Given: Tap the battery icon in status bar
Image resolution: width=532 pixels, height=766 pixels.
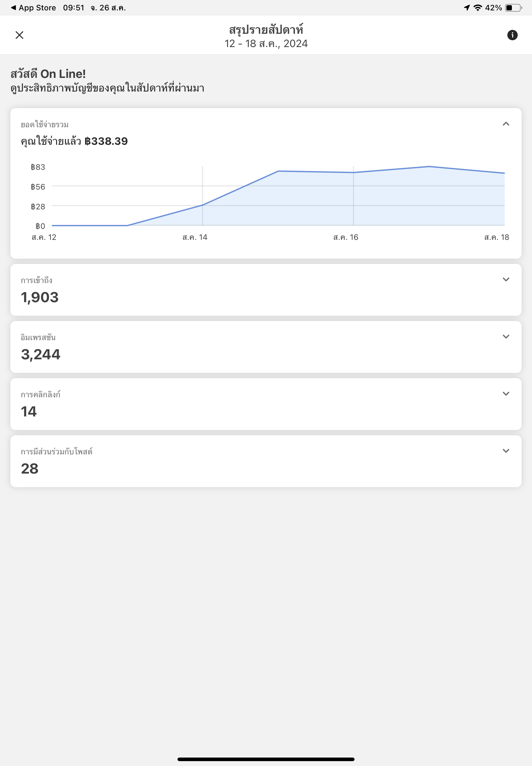Looking at the screenshot, I should pyautogui.click(x=513, y=8).
